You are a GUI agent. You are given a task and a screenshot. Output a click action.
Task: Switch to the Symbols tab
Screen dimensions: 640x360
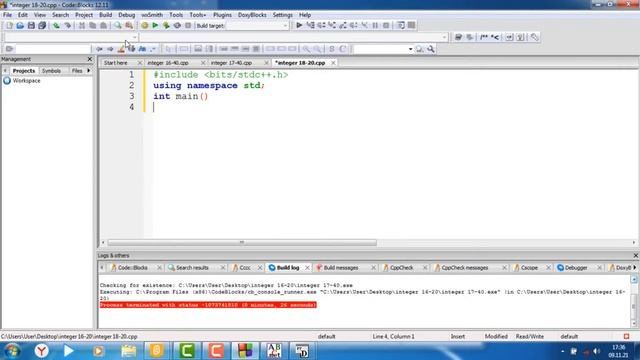click(51, 71)
